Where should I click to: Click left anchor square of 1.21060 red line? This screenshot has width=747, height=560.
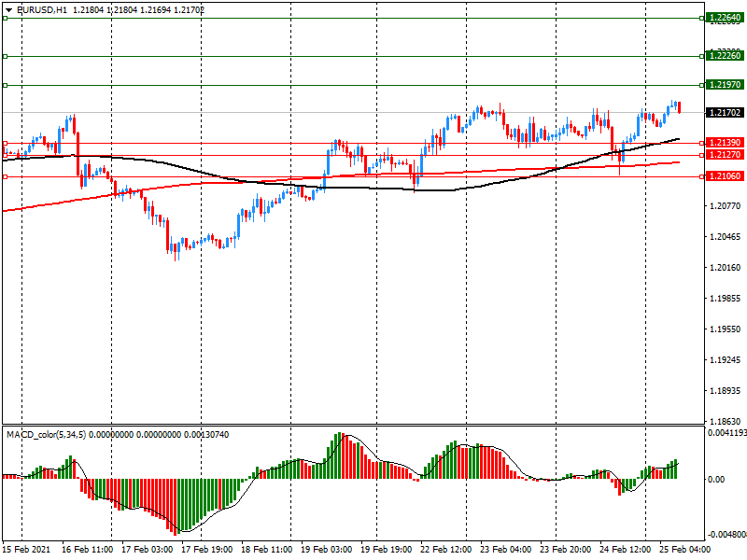[x=5, y=176]
